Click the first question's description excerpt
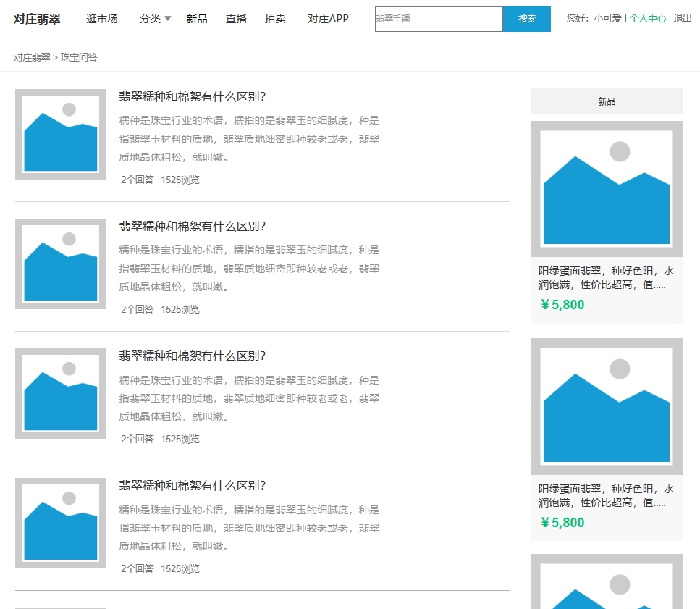The width and height of the screenshot is (700, 609). 249,139
